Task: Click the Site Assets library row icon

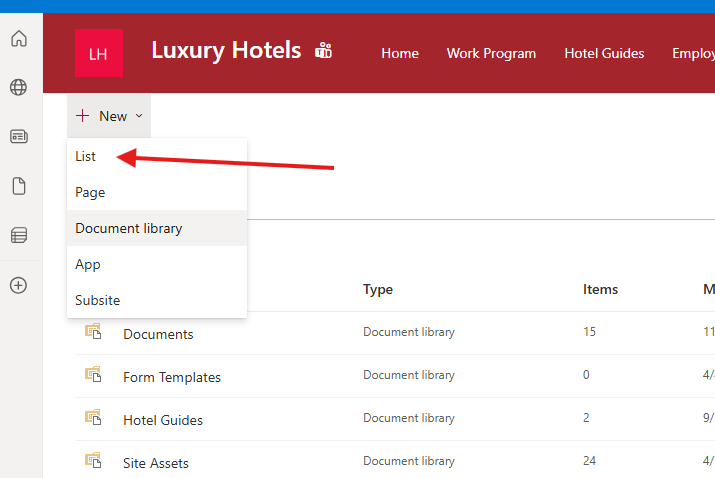Action: pos(93,460)
